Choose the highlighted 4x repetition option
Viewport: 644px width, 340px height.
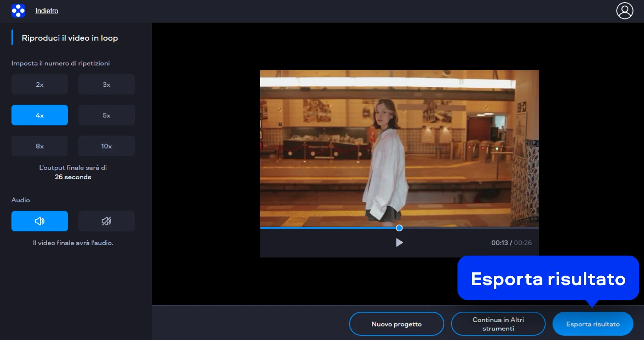(x=39, y=115)
